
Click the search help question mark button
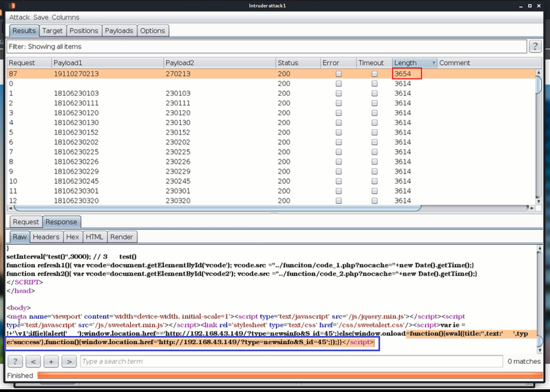point(15,361)
